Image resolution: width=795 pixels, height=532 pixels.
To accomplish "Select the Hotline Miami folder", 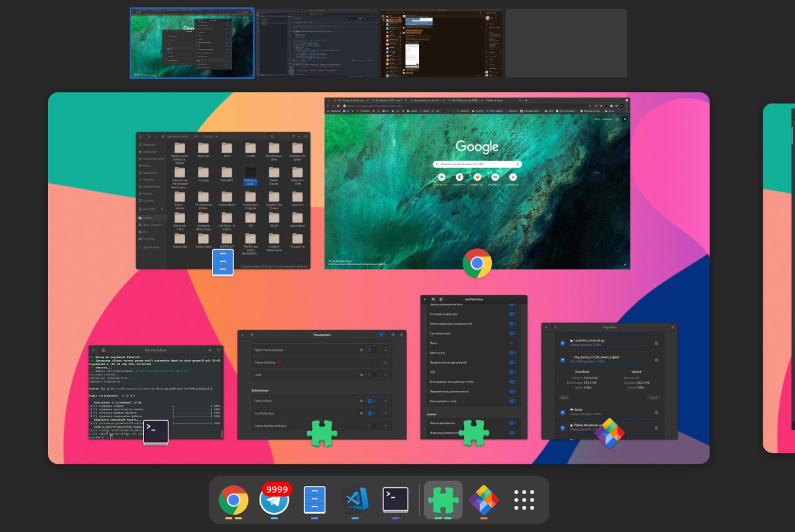I will tap(227, 200).
